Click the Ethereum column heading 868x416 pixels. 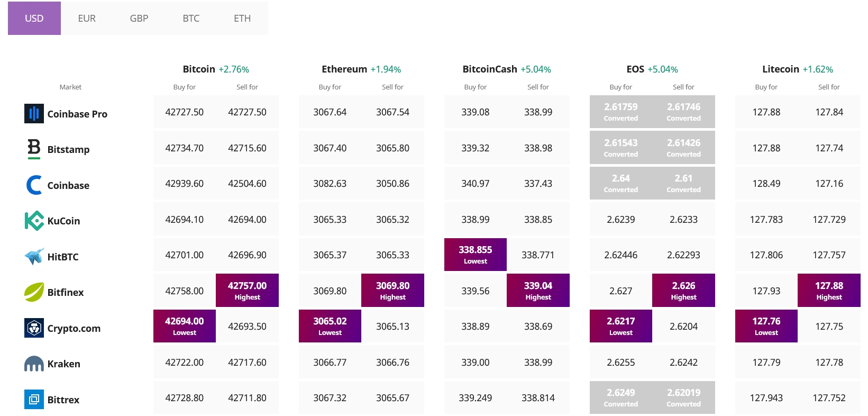click(344, 69)
